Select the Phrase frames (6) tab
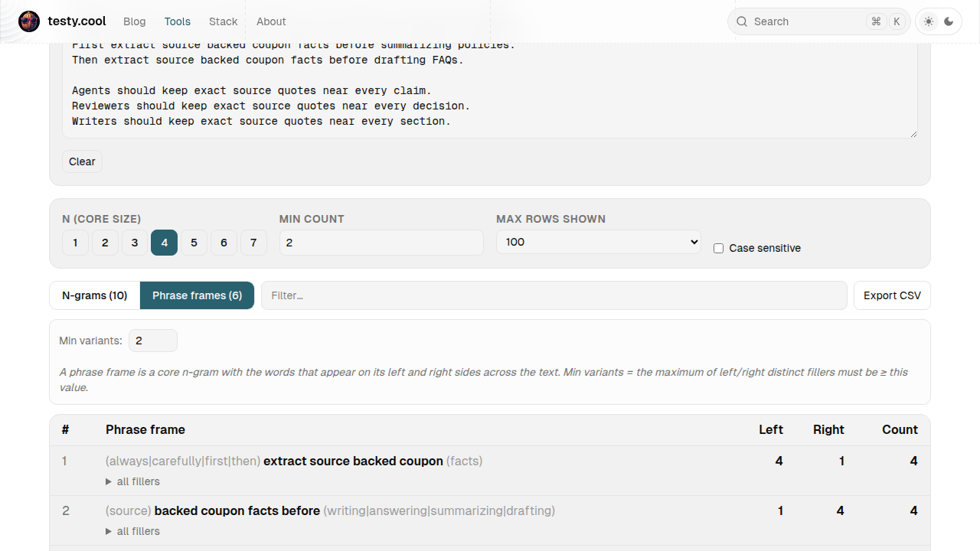 197,295
